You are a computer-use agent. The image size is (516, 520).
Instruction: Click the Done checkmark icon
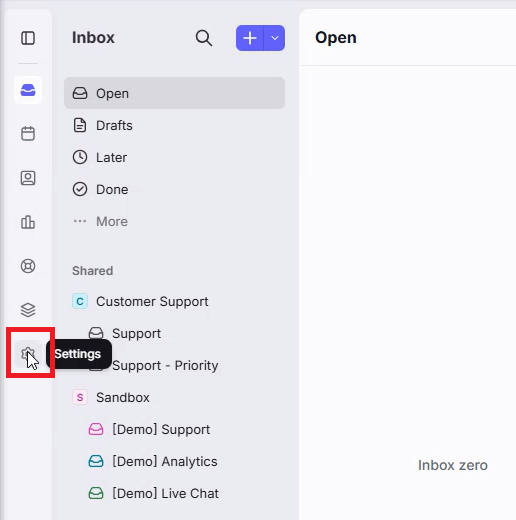[80, 189]
